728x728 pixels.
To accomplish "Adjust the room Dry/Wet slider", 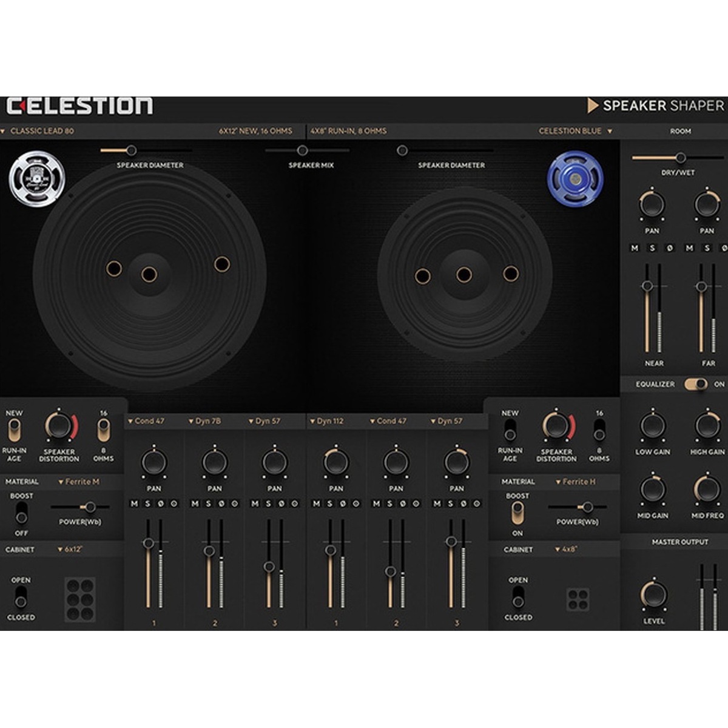I will [x=681, y=158].
